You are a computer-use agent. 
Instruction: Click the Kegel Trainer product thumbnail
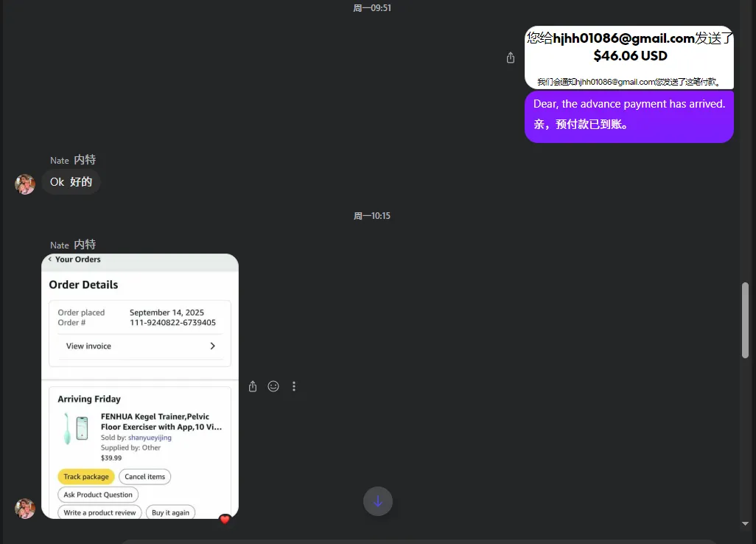(x=76, y=429)
